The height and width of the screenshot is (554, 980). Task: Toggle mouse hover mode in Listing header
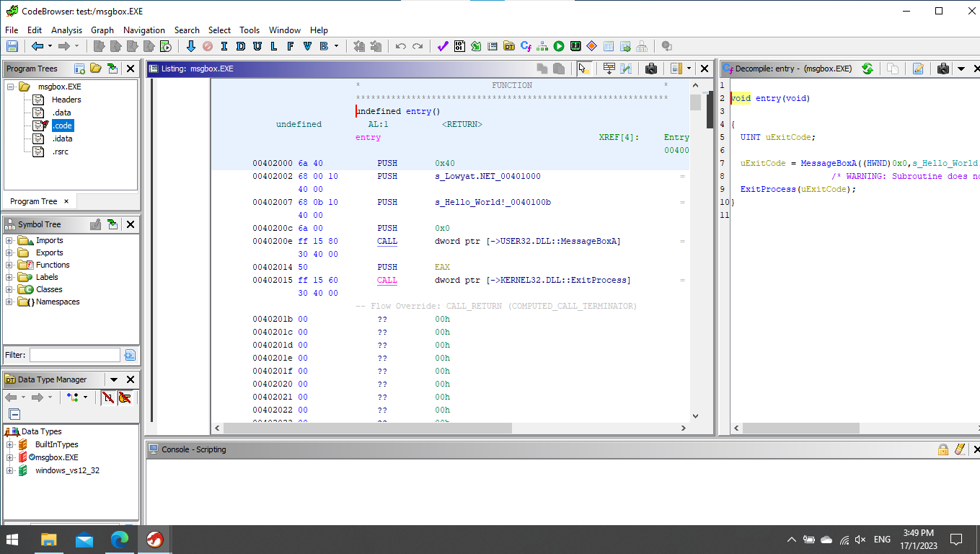point(584,69)
